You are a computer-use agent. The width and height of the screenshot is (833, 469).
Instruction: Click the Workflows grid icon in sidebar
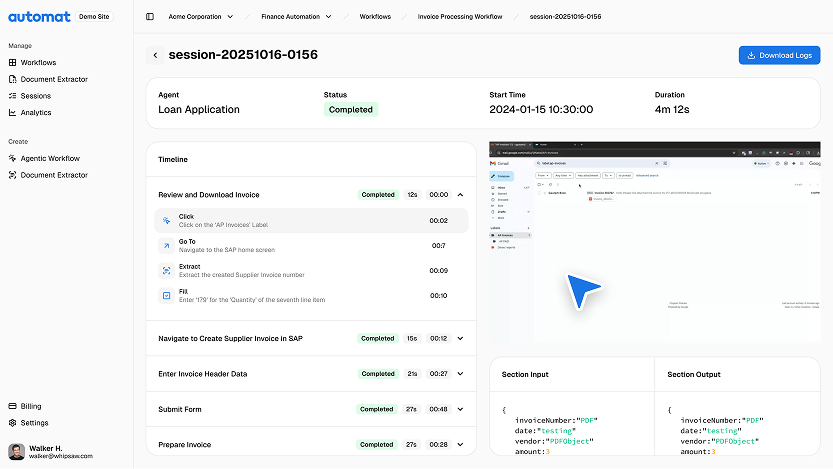(x=12, y=62)
